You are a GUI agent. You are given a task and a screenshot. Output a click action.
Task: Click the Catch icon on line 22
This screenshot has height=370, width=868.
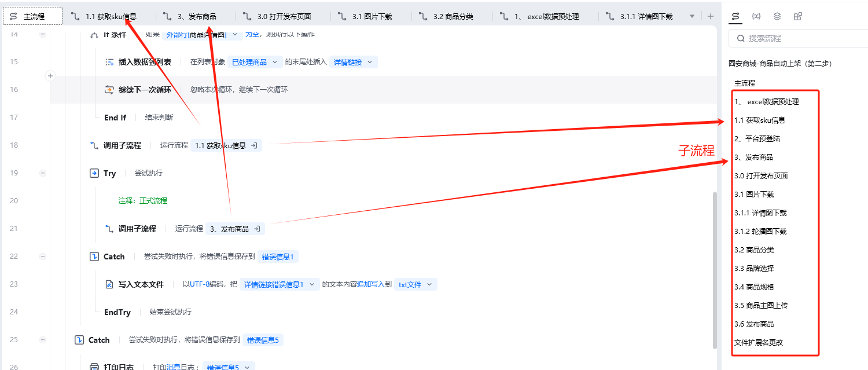point(94,257)
